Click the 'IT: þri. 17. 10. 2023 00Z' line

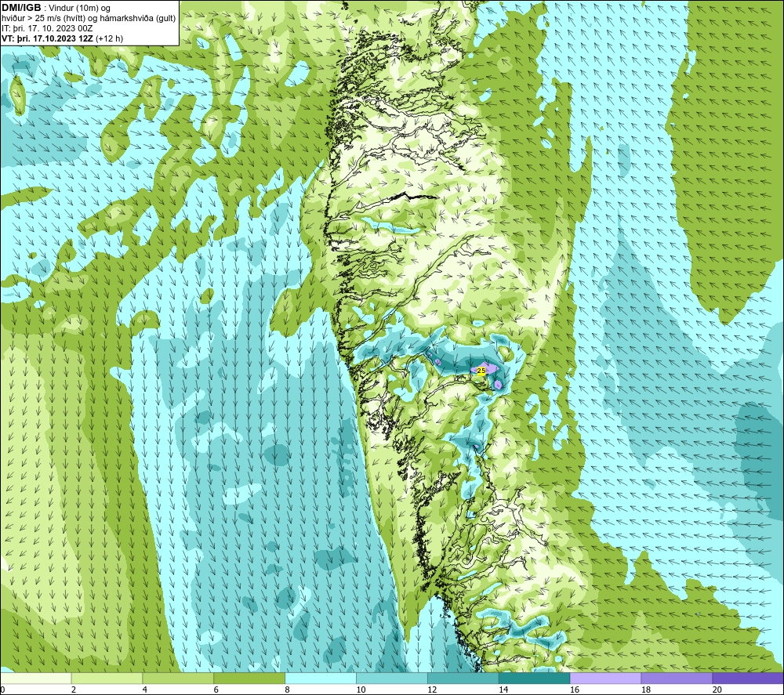(47, 28)
